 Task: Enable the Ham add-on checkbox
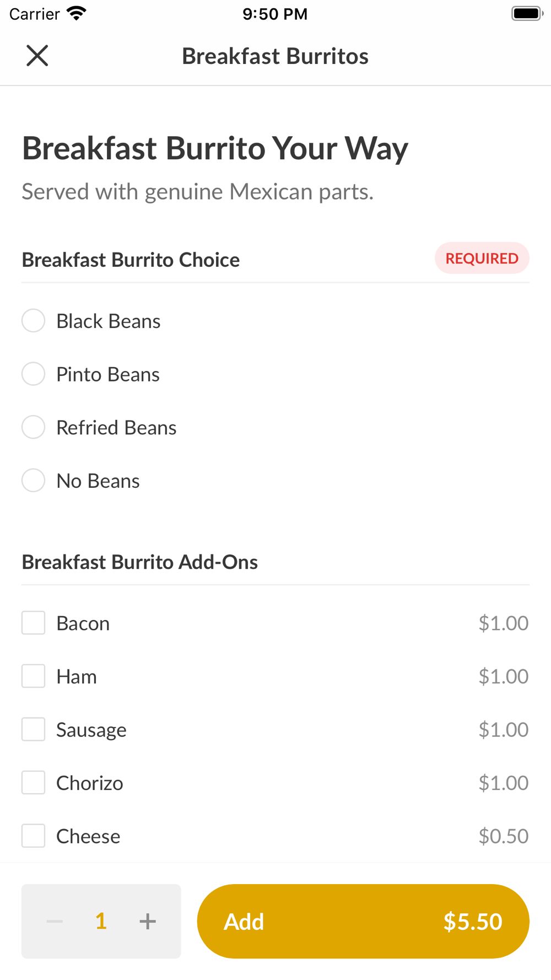pos(33,676)
